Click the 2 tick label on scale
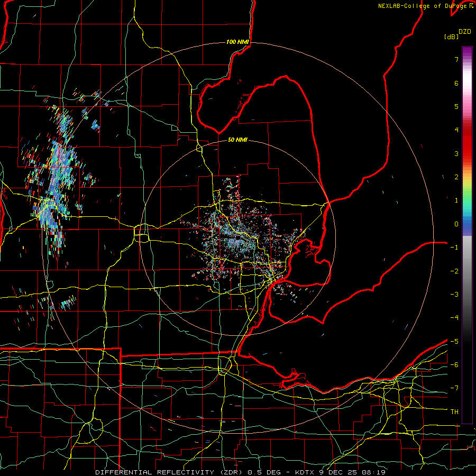This screenshot has height=476, width=476. [x=456, y=177]
